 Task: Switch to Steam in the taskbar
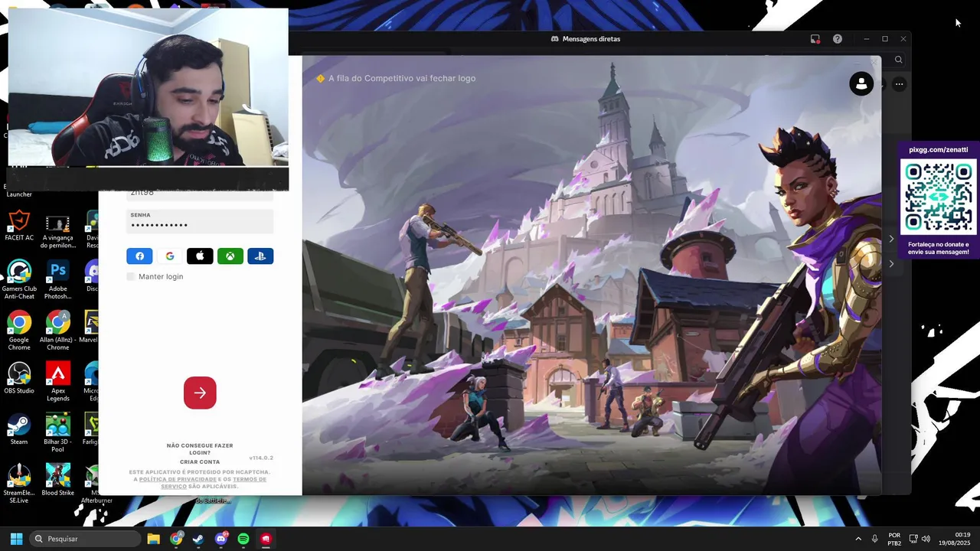198,539
